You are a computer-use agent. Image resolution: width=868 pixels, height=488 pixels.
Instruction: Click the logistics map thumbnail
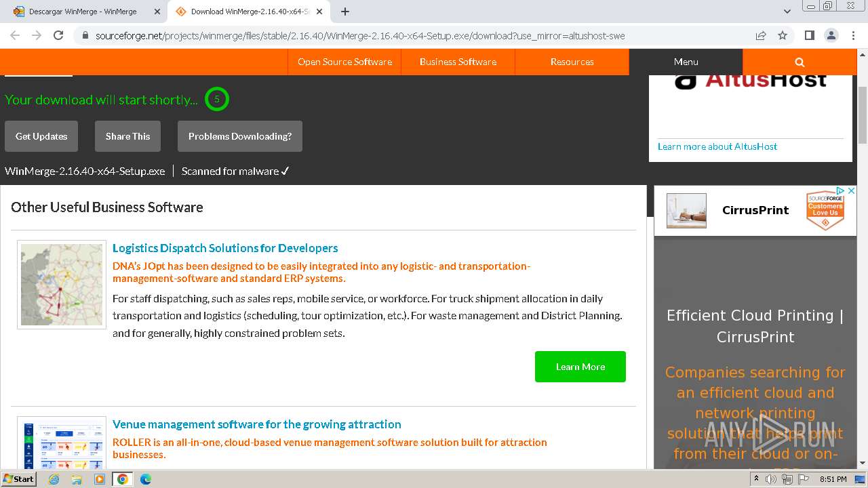(62, 285)
